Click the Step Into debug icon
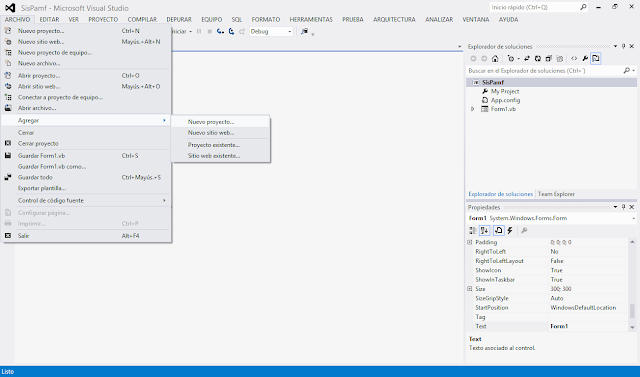Image resolution: width=640 pixels, height=377 pixels. [x=220, y=31]
